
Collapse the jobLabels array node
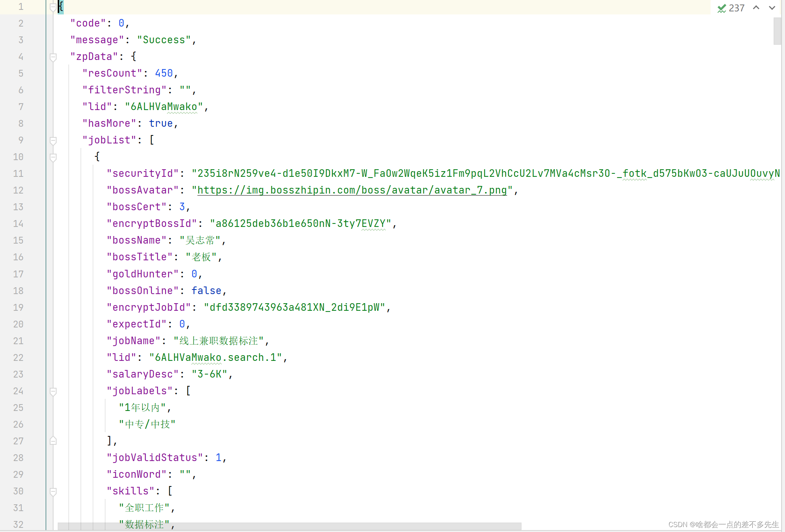tap(53, 391)
